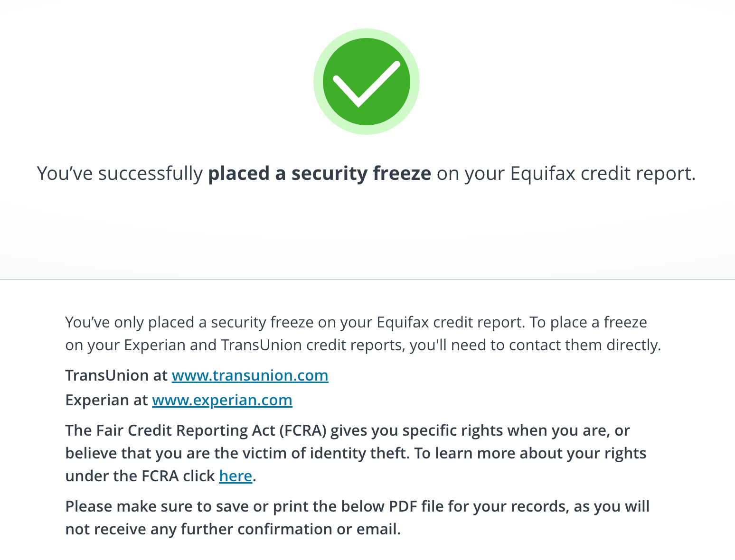Click the horizontal divider line below the headline
This screenshot has width=735, height=560.
click(367, 280)
